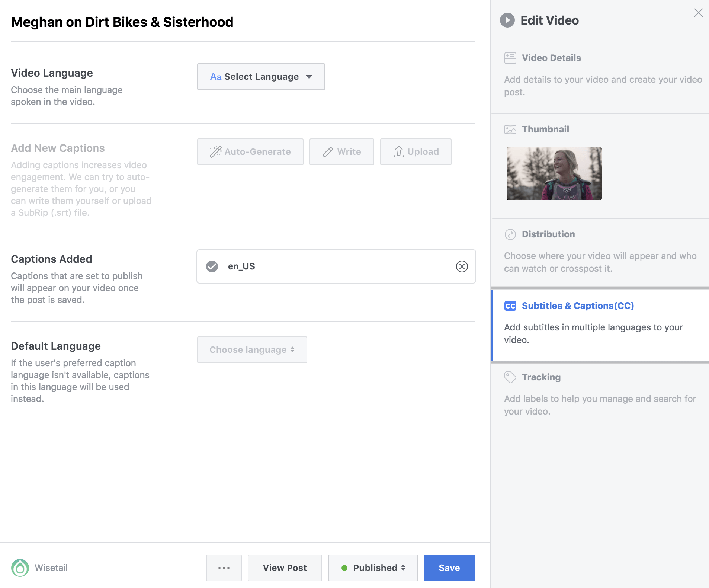Click the Tracking tag icon

tap(510, 377)
